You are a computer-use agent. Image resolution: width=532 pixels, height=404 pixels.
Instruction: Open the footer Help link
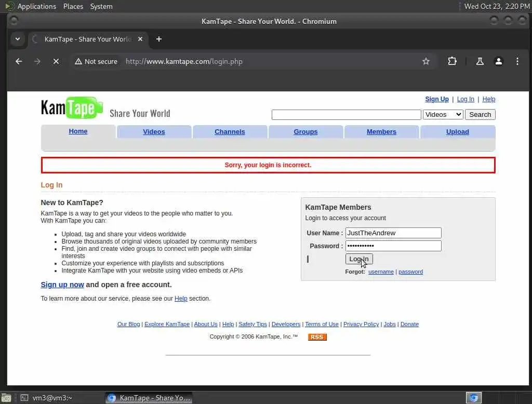(x=228, y=324)
